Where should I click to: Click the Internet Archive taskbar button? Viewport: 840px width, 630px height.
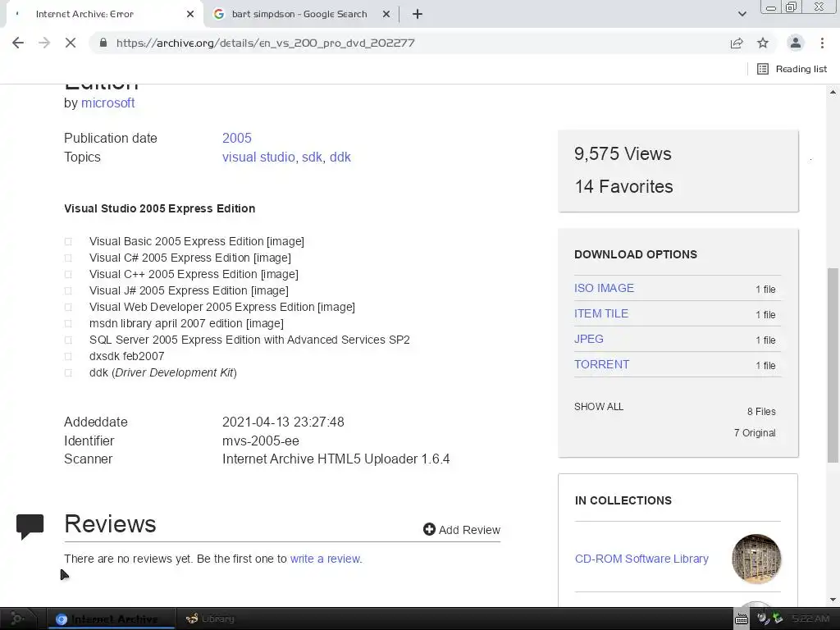[112, 619]
